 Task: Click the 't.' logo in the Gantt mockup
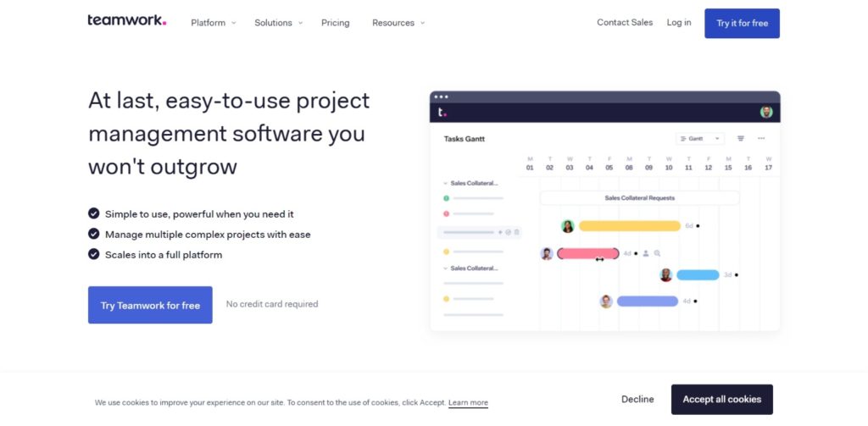pos(442,113)
